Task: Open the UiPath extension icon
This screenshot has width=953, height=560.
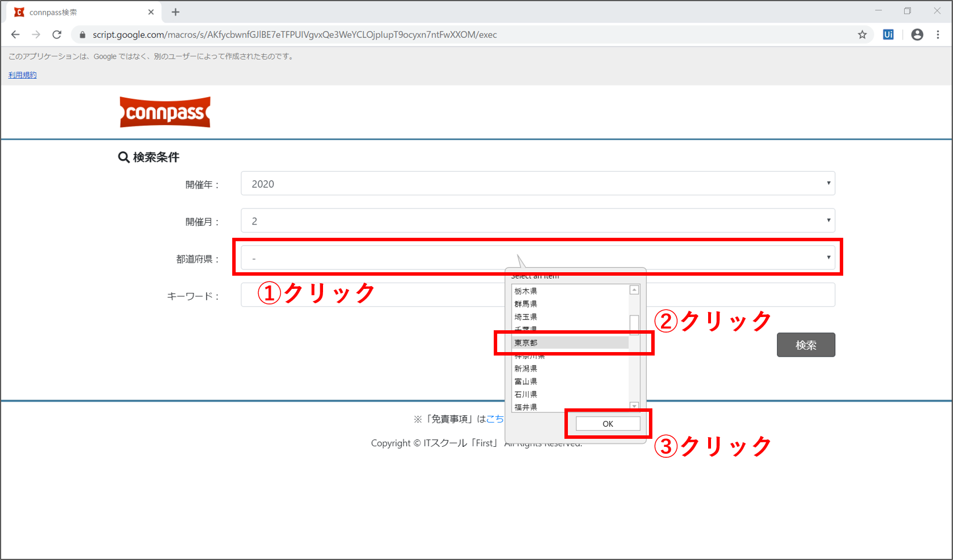Action: click(888, 34)
